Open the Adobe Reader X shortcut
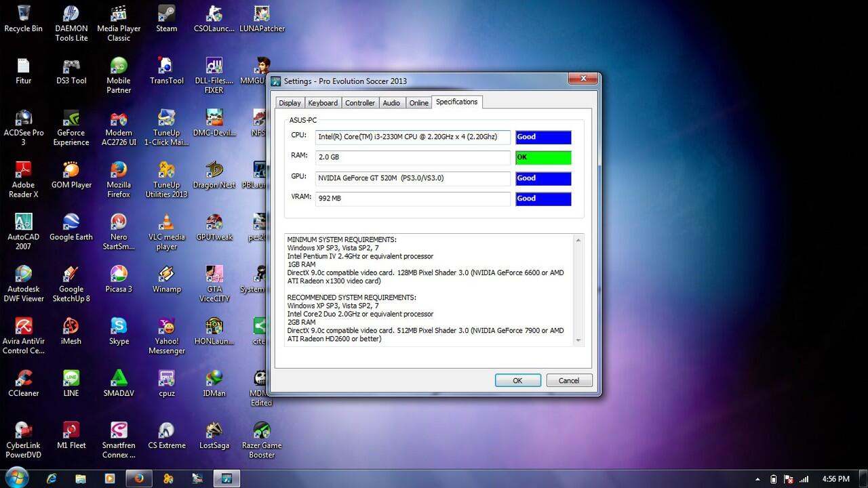The image size is (868, 488). click(x=24, y=180)
